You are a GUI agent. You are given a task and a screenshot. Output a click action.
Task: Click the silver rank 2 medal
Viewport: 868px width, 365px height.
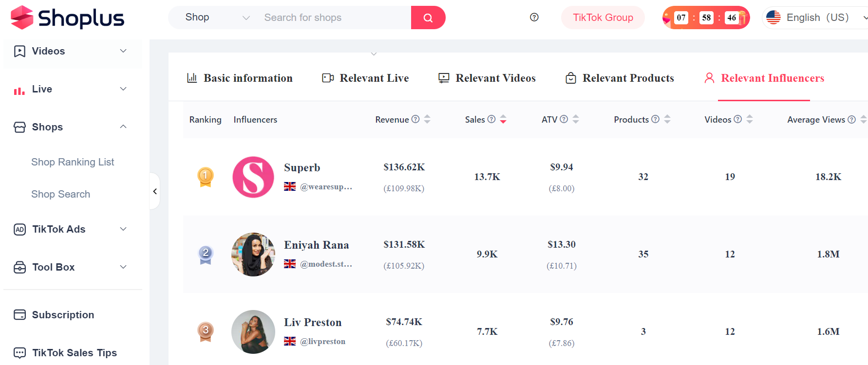coord(206,255)
